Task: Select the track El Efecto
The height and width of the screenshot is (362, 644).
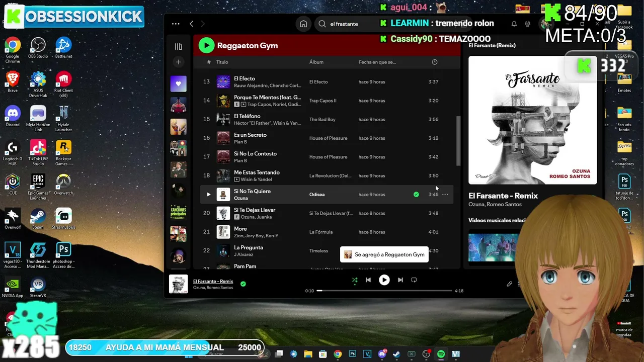Action: click(327, 81)
